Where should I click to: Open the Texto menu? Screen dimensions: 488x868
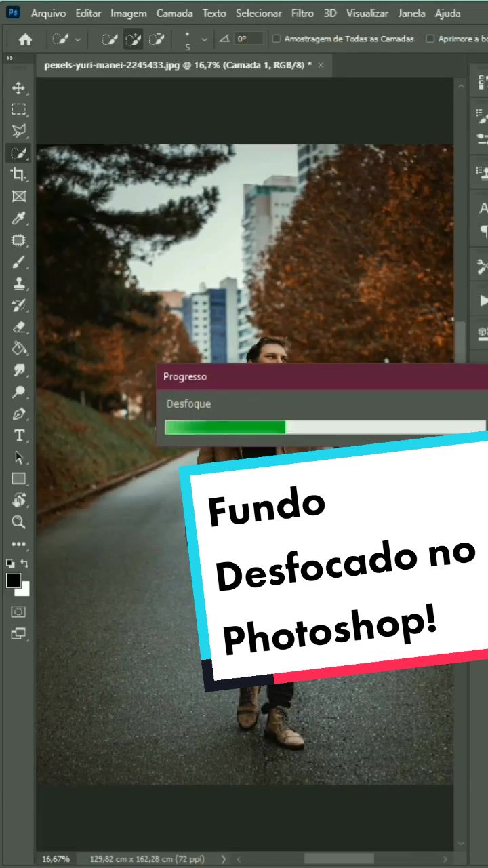pos(214,13)
